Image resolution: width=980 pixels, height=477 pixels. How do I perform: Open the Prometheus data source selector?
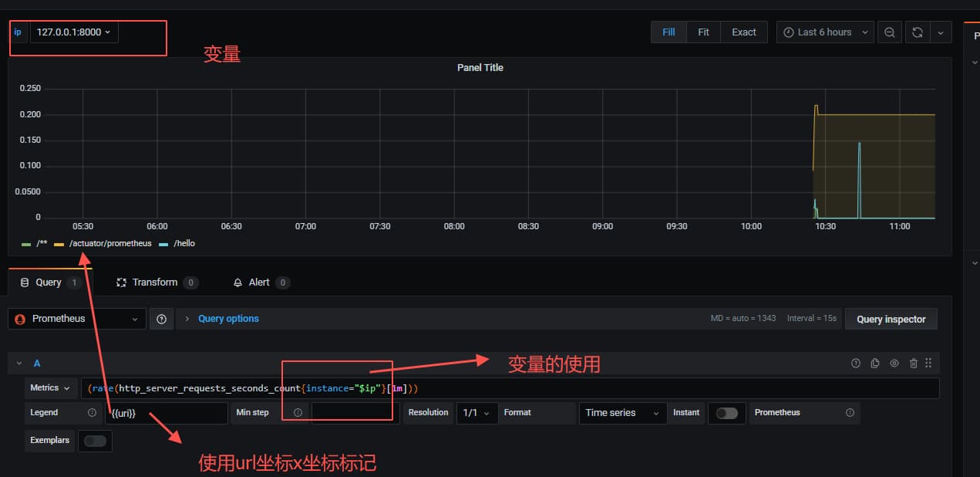77,319
